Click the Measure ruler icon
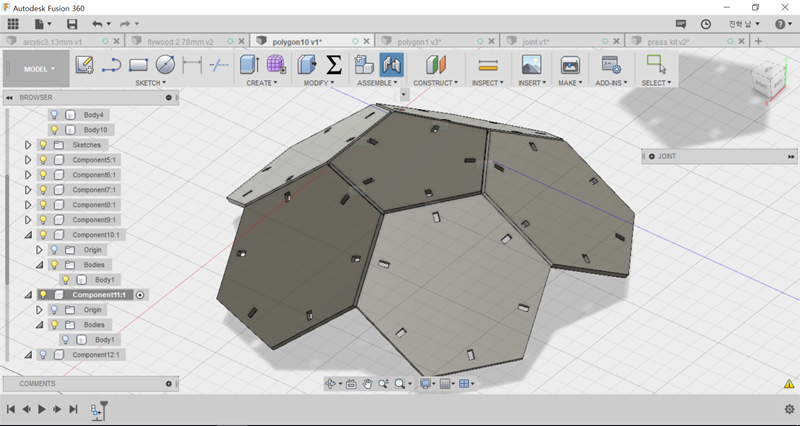 tap(488, 65)
